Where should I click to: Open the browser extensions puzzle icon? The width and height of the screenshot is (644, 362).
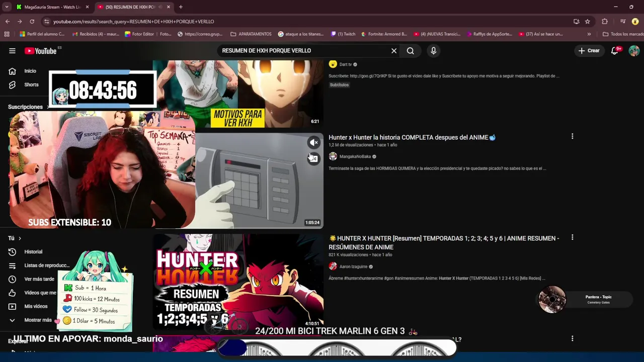pyautogui.click(x=605, y=22)
